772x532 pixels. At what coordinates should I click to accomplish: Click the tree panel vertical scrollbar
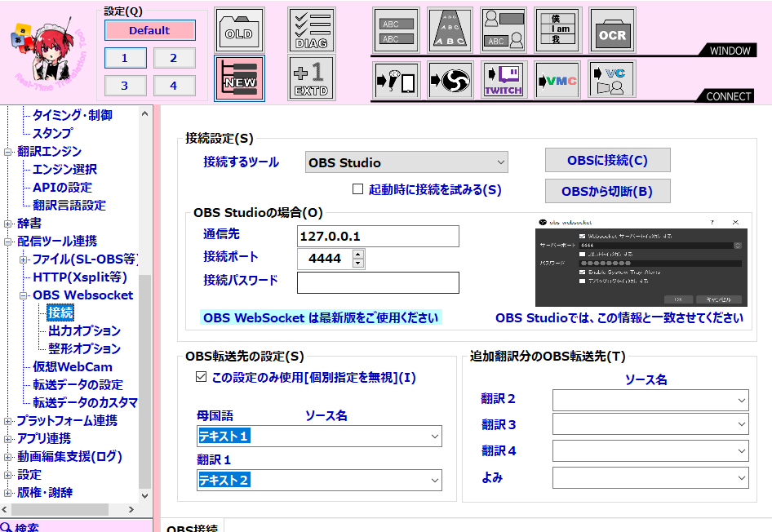144,381
